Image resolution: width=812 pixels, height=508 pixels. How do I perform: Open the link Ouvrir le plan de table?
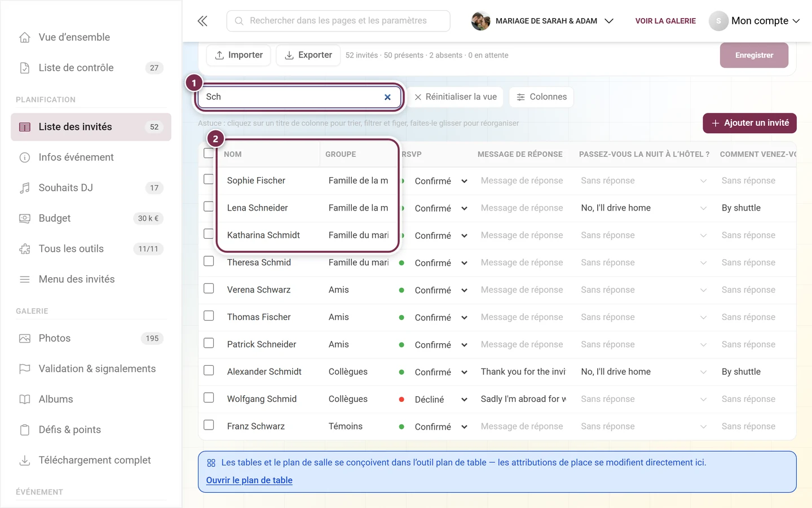249,480
